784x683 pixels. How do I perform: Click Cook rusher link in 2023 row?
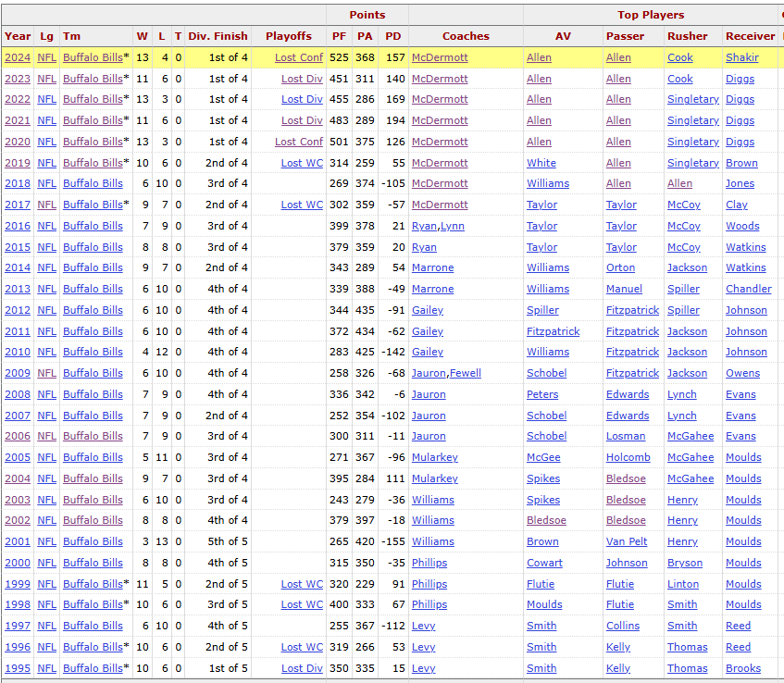tap(680, 79)
